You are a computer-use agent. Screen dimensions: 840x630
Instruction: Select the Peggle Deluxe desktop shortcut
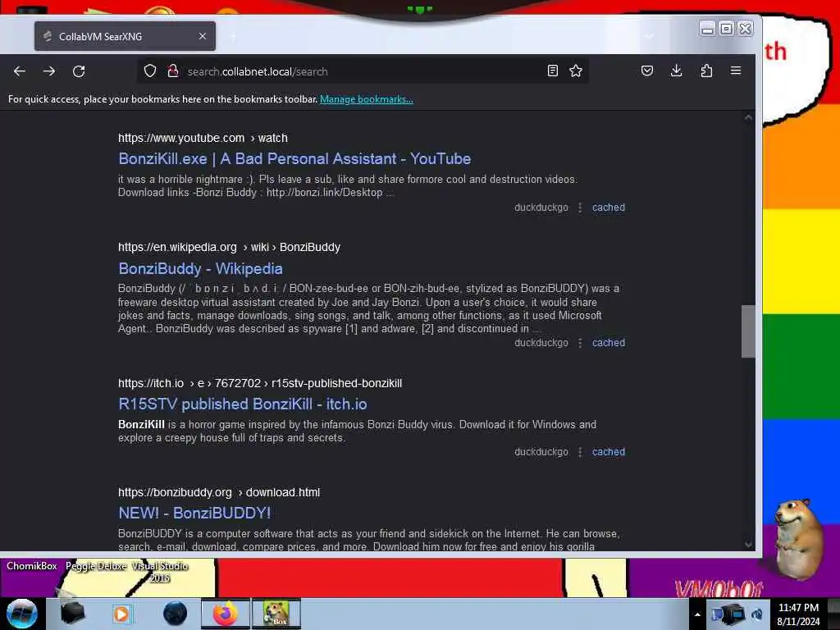coord(96,566)
